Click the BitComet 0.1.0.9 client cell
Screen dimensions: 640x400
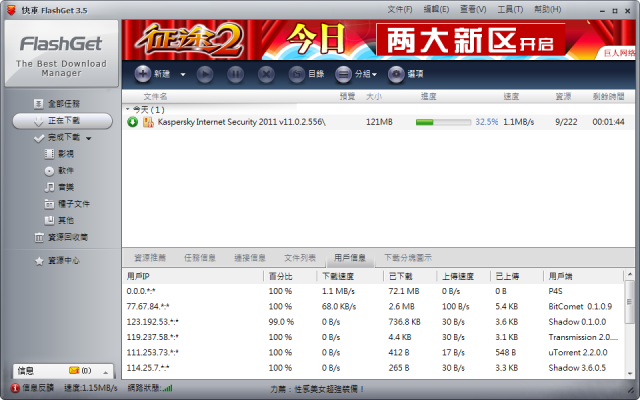[x=580, y=307]
